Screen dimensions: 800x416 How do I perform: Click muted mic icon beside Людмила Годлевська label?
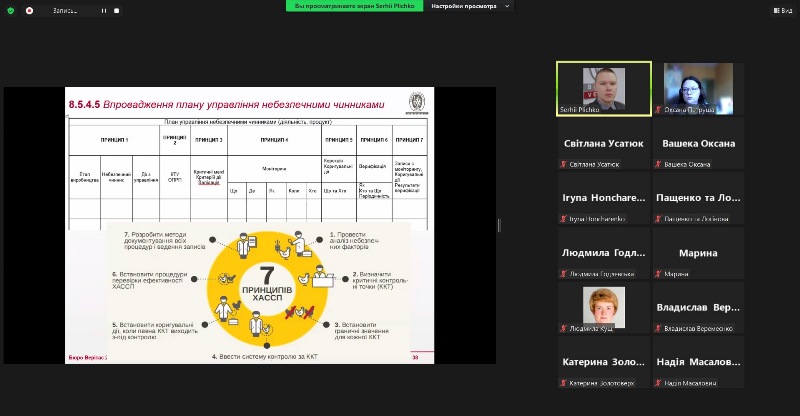pos(564,274)
